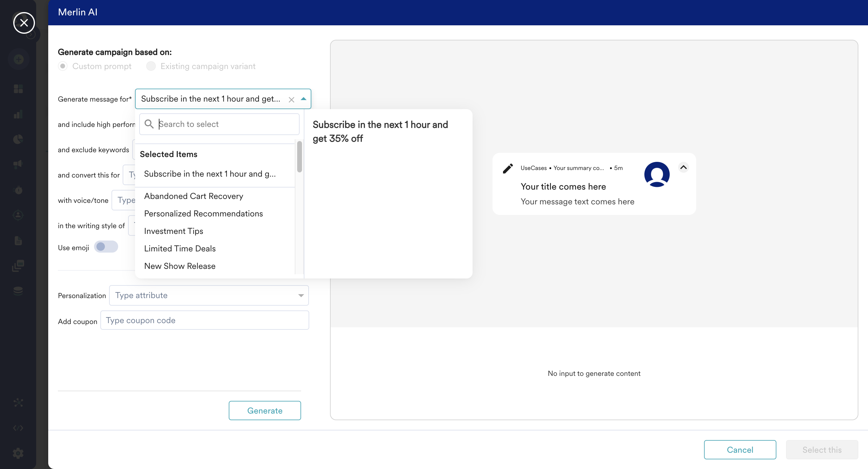
Task: Click the Generate button
Action: (x=265, y=411)
